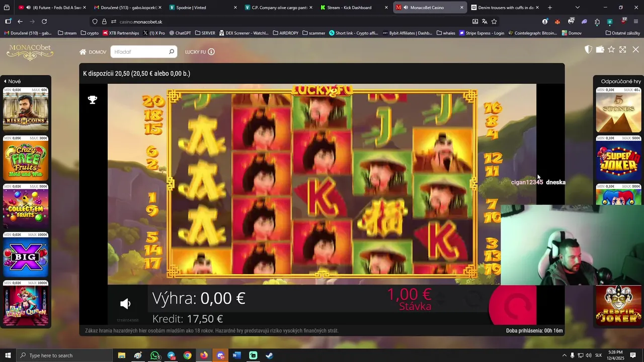Open the tournament trophy icon
Screen dimensions: 644x362
[x=93, y=100]
